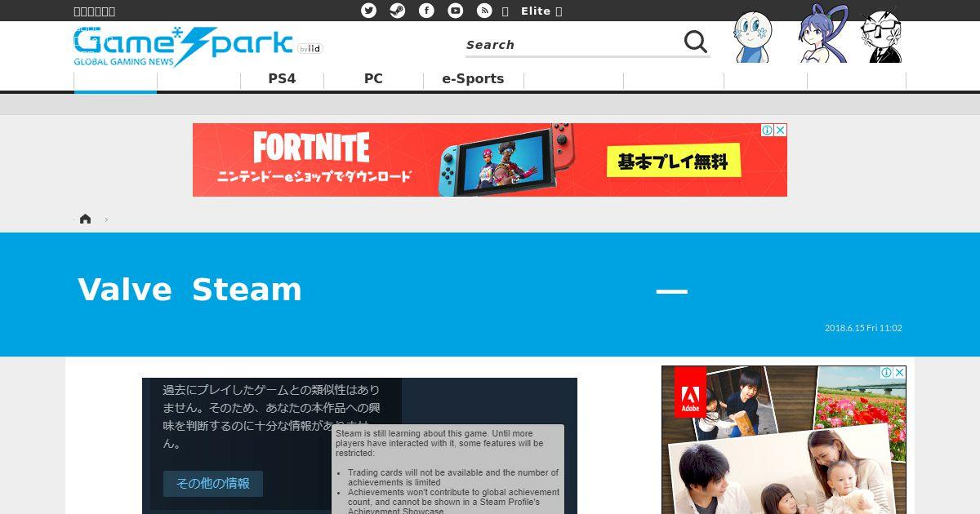This screenshot has width=980, height=514.
Task: Open the YouTube icon in top bar
Action: [x=456, y=11]
